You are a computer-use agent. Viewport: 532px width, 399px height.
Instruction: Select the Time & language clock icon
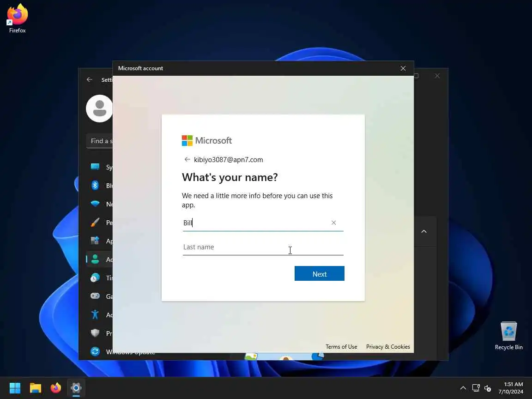(x=95, y=278)
